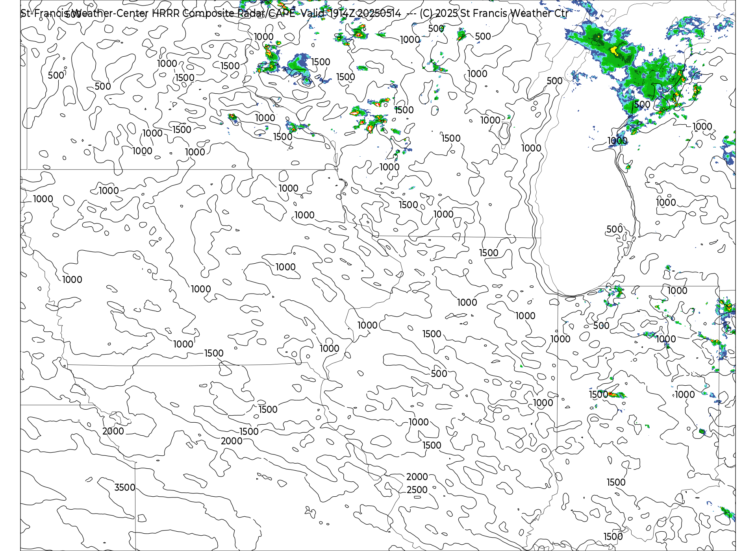
Task: Select the 2000 label adjacent to 2500
Action: click(417, 477)
